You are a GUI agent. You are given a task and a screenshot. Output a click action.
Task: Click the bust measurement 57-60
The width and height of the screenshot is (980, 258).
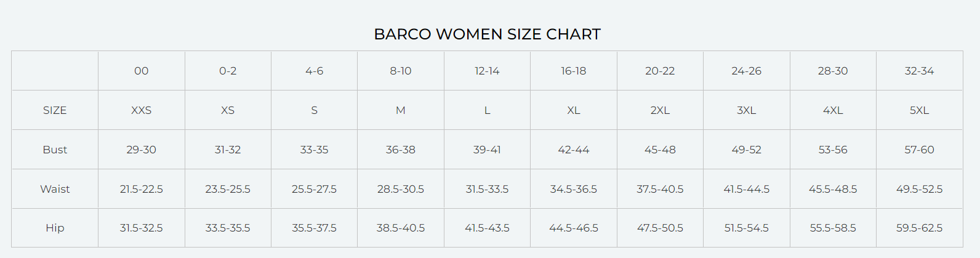click(x=919, y=150)
